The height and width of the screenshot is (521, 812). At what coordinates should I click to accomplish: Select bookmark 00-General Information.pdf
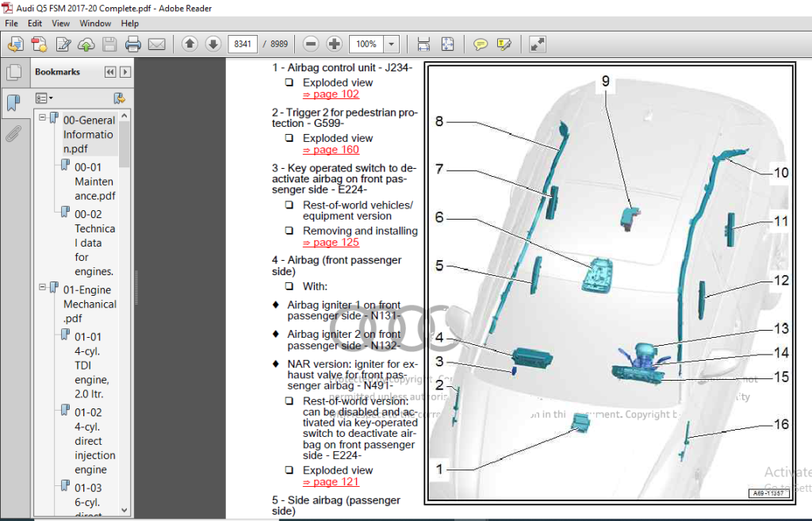coord(89,134)
